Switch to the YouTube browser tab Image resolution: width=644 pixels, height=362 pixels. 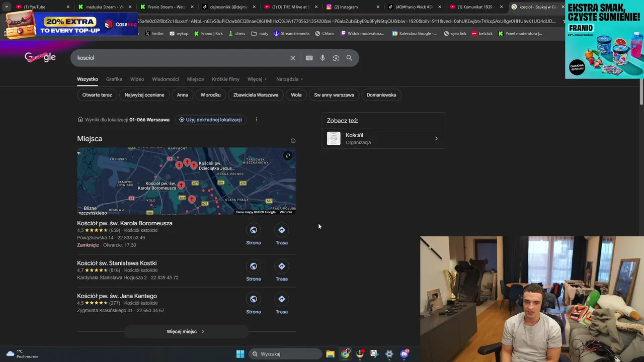(x=43, y=7)
